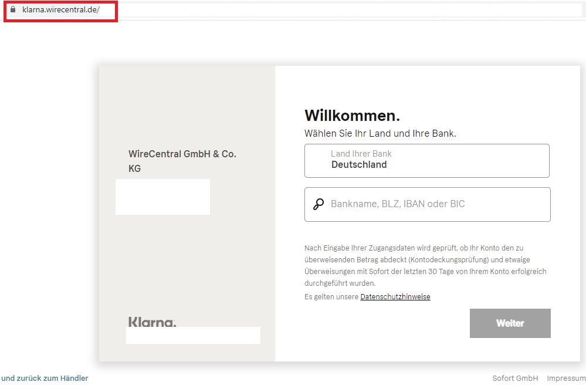The height and width of the screenshot is (392, 586).
Task: Open the Datenschutzhinweise link
Action: (x=395, y=296)
